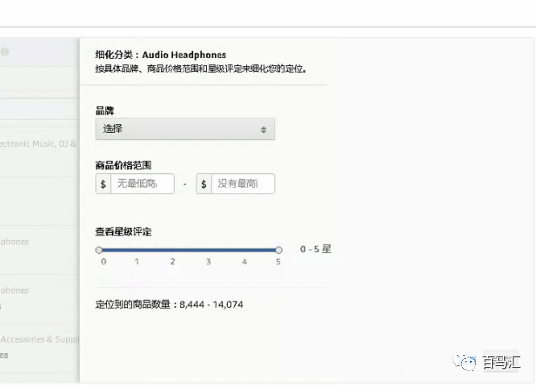Viewport: 537px width, 386px height.
Task: Click tick label 1 under star slider
Action: click(137, 262)
